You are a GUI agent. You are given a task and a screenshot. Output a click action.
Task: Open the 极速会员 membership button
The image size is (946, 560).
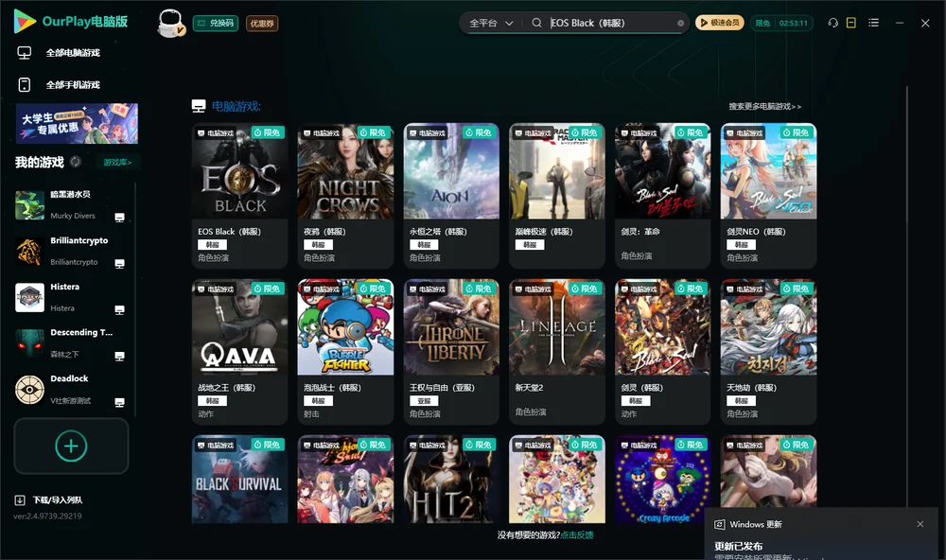(x=720, y=23)
